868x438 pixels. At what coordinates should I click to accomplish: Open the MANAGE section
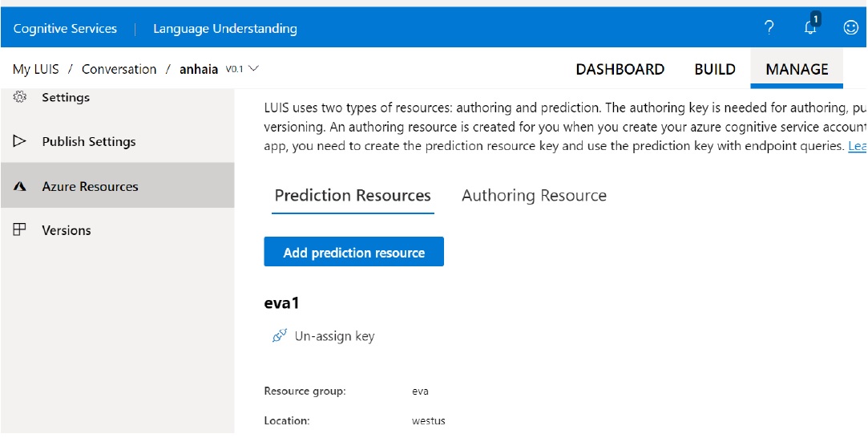point(797,69)
